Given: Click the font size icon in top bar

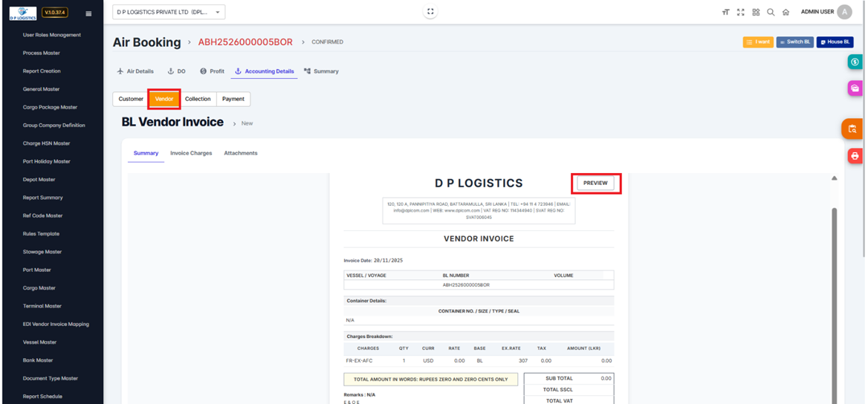Looking at the screenshot, I should [725, 12].
